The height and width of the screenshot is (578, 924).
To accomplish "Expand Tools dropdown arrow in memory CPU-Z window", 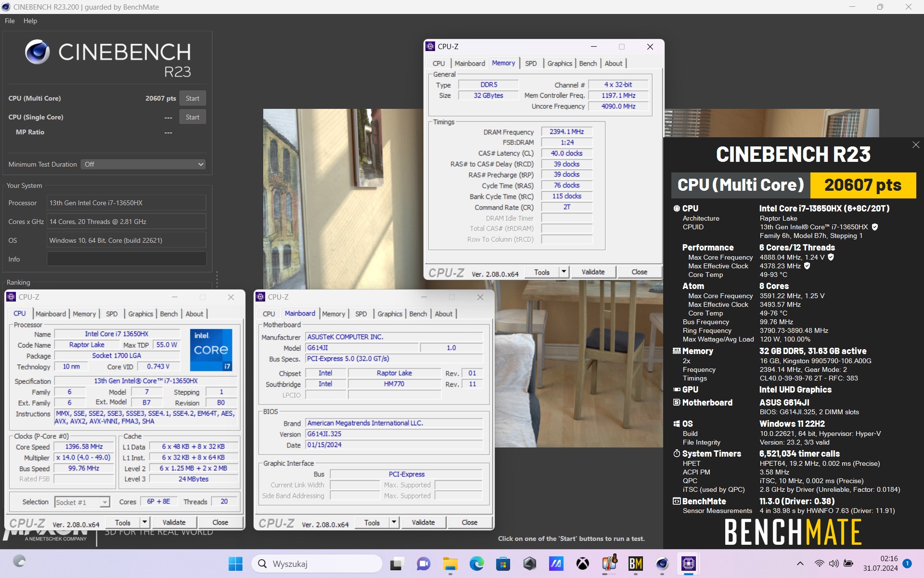I will [564, 272].
